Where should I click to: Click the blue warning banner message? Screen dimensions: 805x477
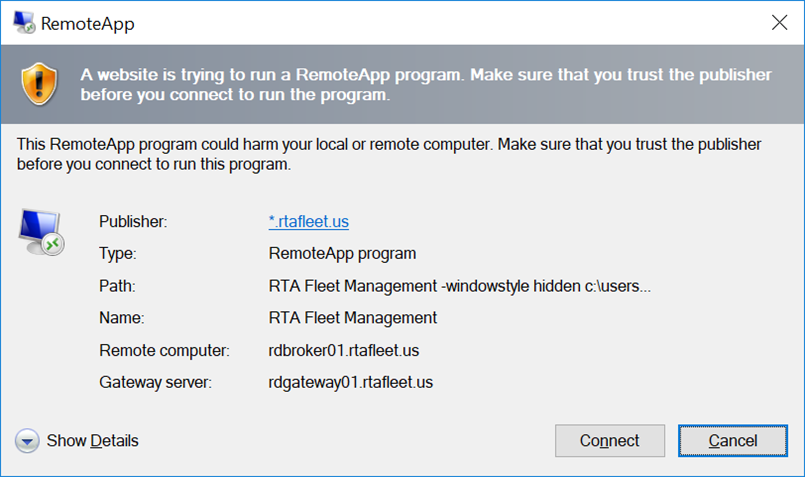click(x=425, y=85)
